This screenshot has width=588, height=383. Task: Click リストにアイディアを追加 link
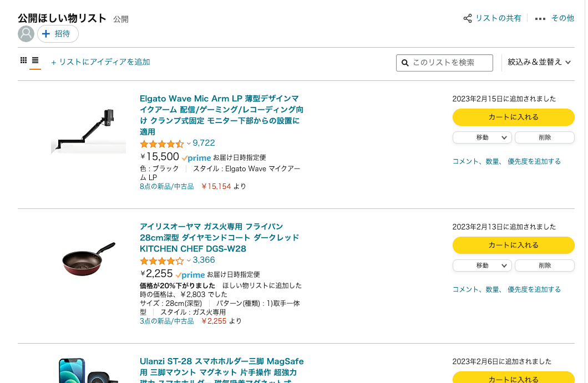pyautogui.click(x=100, y=62)
